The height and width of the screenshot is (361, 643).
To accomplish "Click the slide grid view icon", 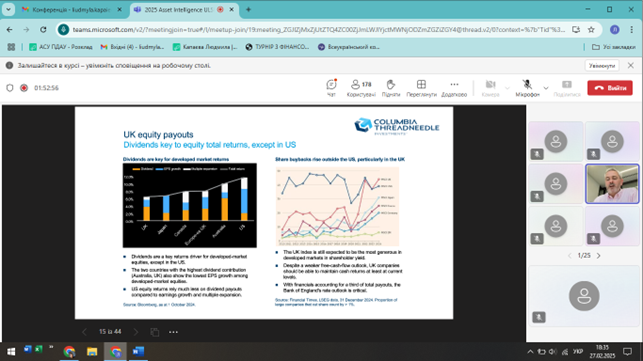I will [x=155, y=332].
